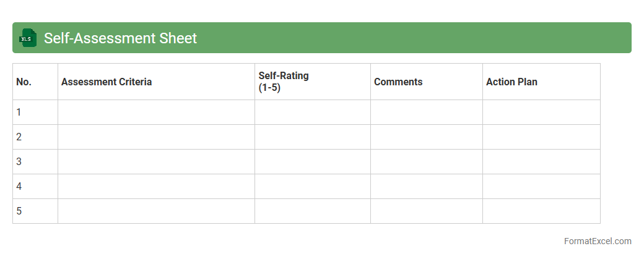Viewport: 644px width, 259px height.
Task: Select the Assessment Criteria header cell
Action: coord(156,82)
